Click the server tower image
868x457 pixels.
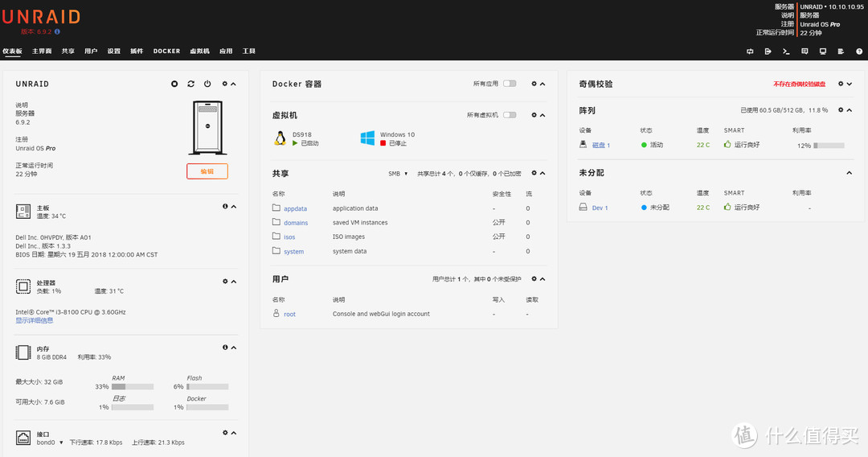(207, 127)
